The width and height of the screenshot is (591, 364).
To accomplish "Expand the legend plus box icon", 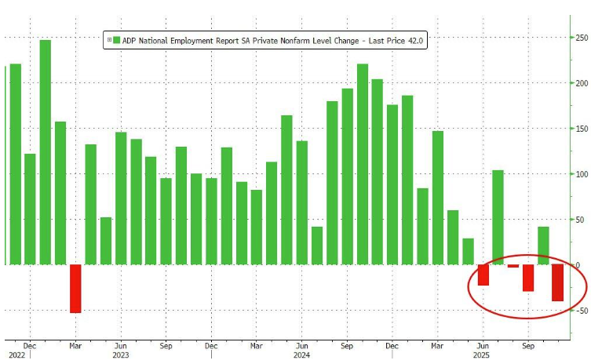I will click(x=108, y=41).
